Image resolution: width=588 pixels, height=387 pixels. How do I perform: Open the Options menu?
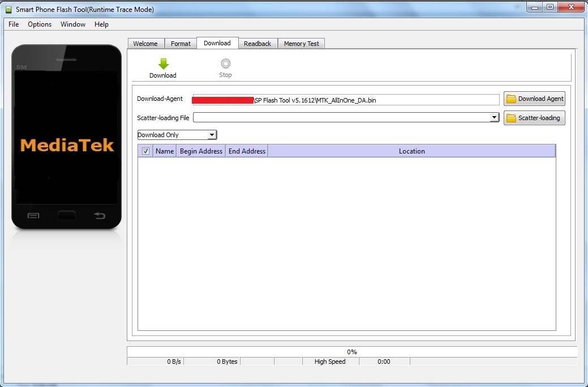click(40, 24)
